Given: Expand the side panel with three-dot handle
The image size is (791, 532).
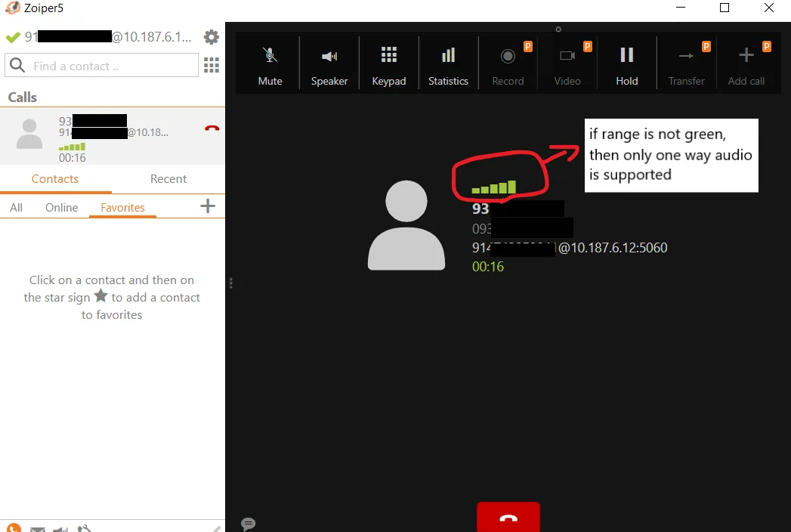Looking at the screenshot, I should (231, 283).
